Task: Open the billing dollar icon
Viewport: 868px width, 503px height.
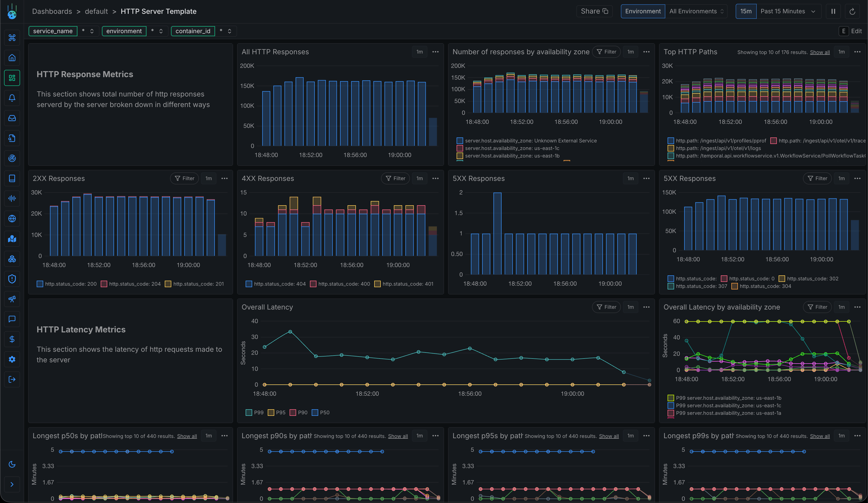Action: click(12, 339)
